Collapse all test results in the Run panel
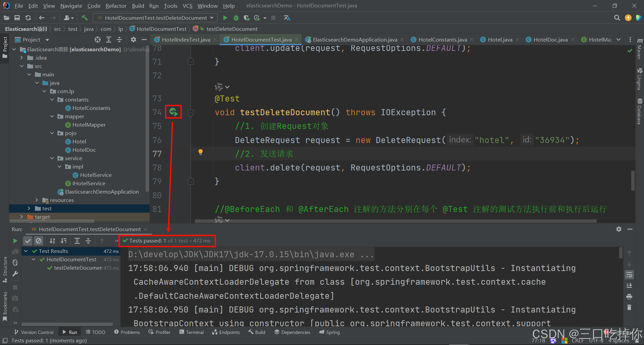 pyautogui.click(x=88, y=241)
